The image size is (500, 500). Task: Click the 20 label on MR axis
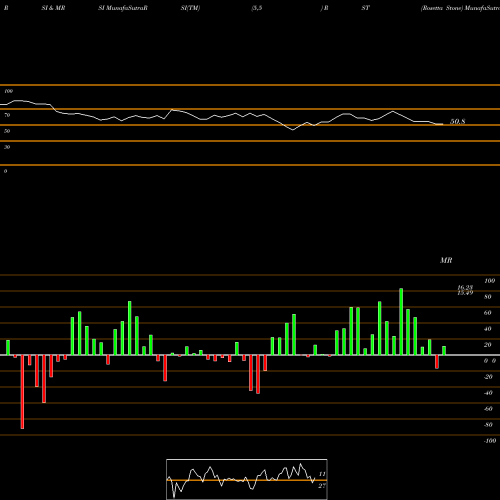click(x=488, y=345)
